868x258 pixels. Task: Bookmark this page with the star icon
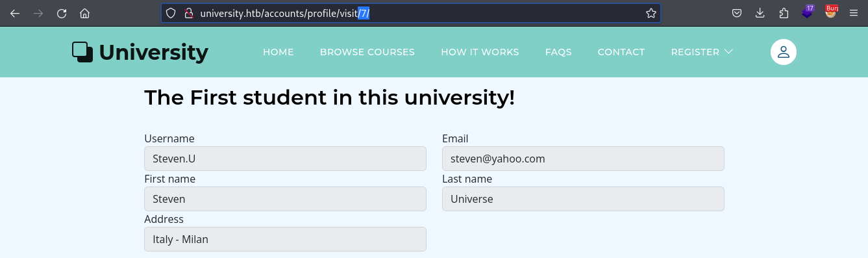coord(651,13)
